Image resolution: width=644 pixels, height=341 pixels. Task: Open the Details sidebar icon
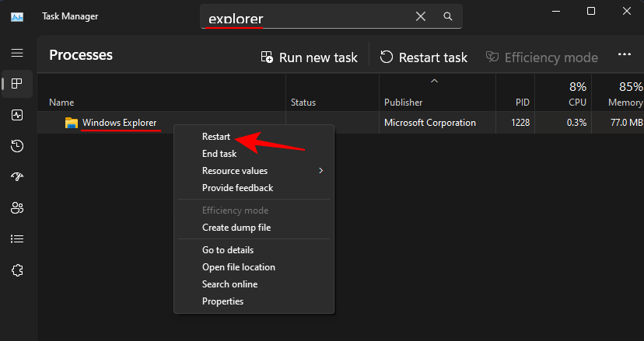(17, 239)
